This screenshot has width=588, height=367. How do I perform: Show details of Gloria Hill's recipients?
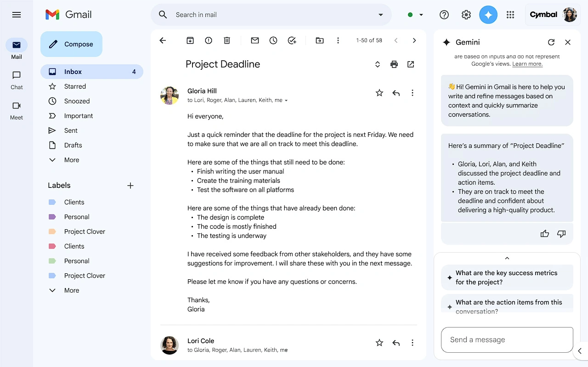tap(286, 101)
